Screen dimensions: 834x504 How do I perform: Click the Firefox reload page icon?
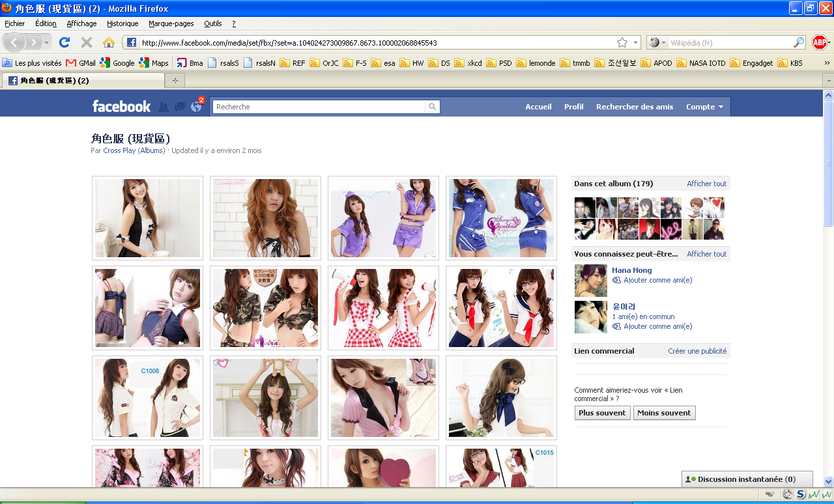[64, 42]
